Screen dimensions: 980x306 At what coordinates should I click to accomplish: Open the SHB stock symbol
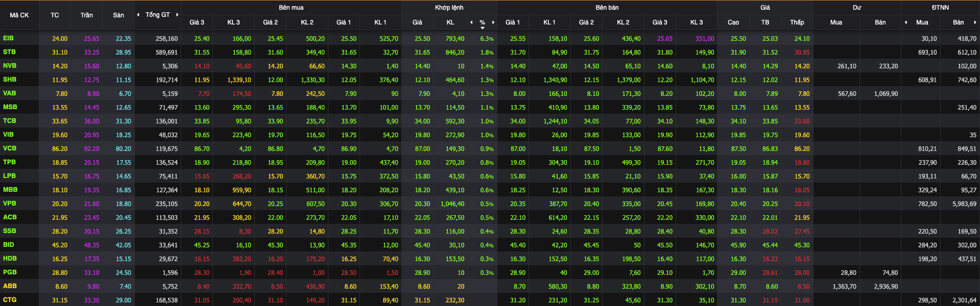[10, 80]
